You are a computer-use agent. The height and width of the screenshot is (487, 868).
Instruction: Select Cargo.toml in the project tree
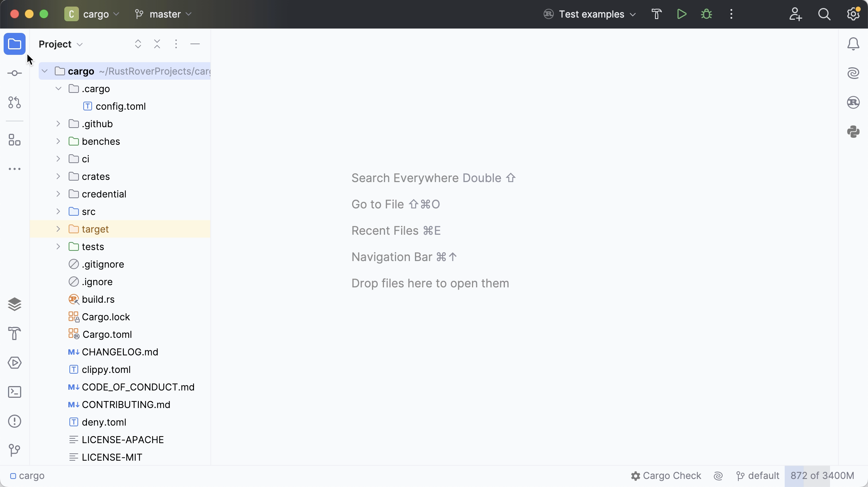[x=107, y=335]
